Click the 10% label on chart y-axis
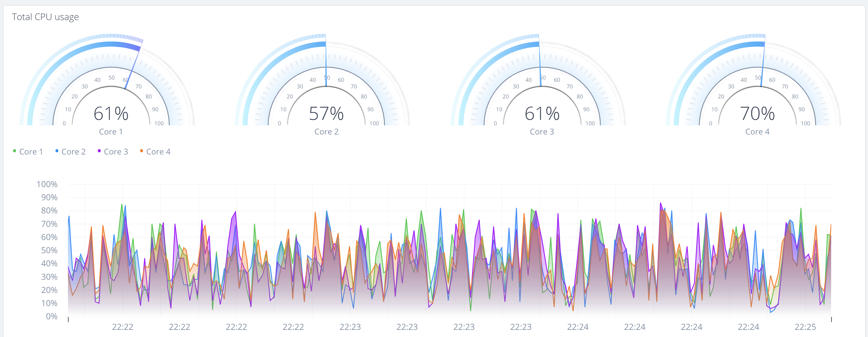 coord(49,303)
